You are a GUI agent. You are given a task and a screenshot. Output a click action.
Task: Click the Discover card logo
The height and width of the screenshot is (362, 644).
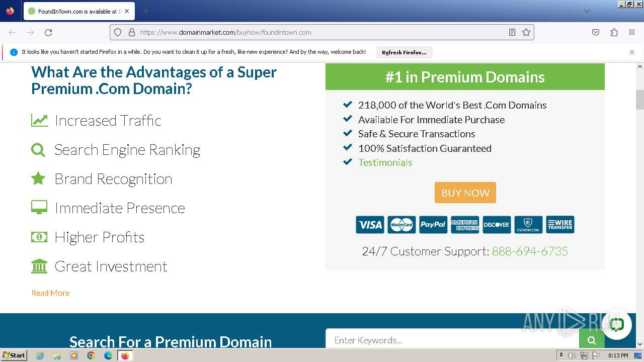tap(497, 225)
